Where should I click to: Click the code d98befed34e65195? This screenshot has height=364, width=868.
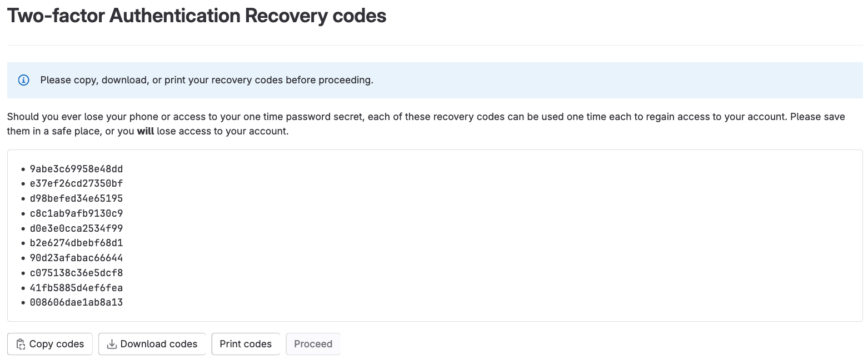coord(77,198)
